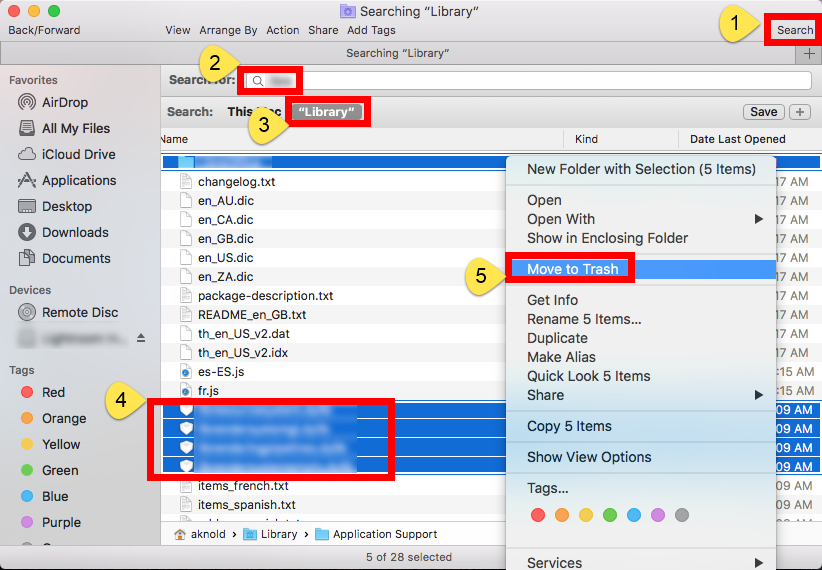This screenshot has width=822, height=570.
Task: Select the "Library" search scope
Action: tap(329, 112)
